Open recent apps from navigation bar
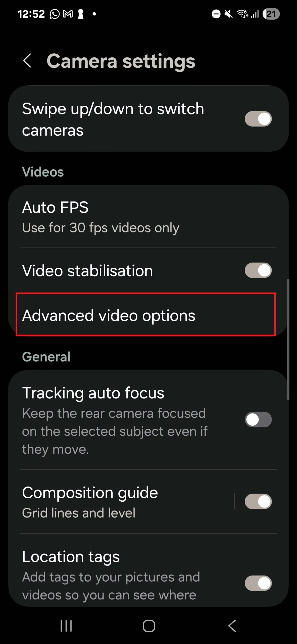 (x=66, y=626)
